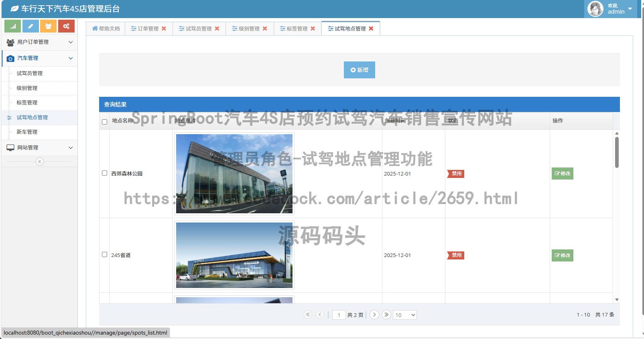This screenshot has width=644, height=339.
Task: Click the orange users shortcut icon
Action: coord(48,26)
